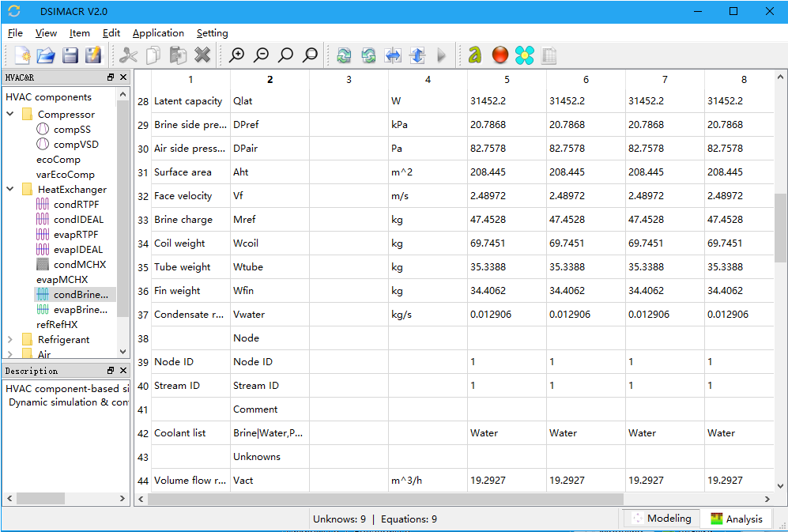Create a new file with the toolbar icon
The height and width of the screenshot is (532, 788).
tap(22, 55)
